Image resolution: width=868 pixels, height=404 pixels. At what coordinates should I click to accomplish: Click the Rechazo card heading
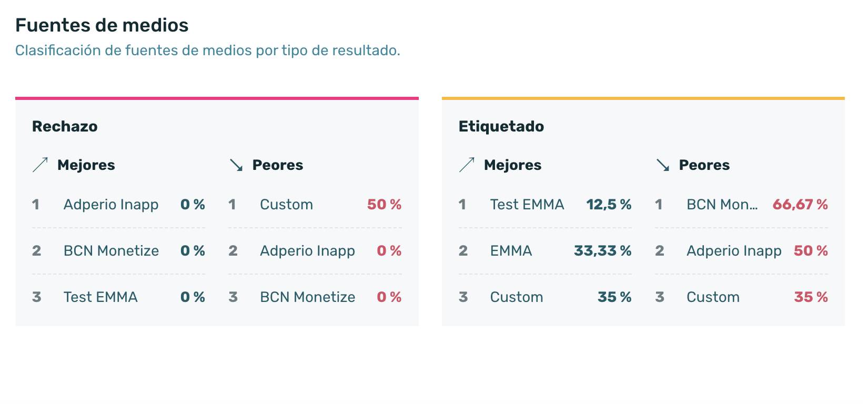tap(65, 126)
